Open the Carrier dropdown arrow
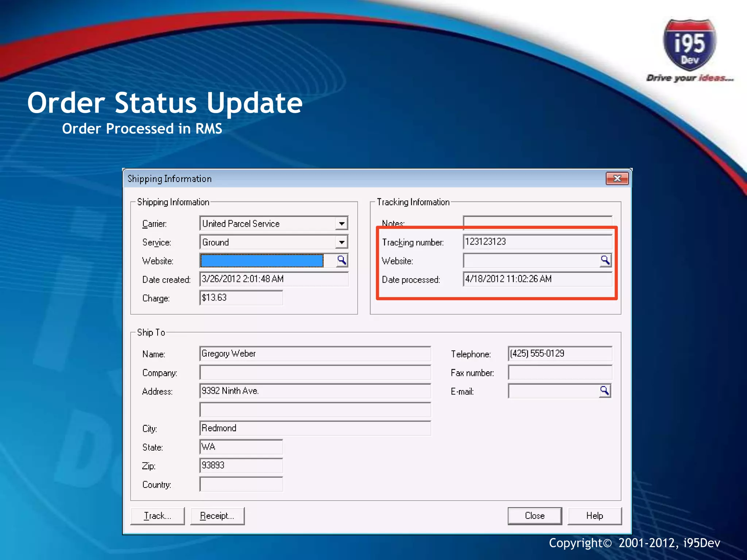The width and height of the screenshot is (747, 560). [x=341, y=223]
